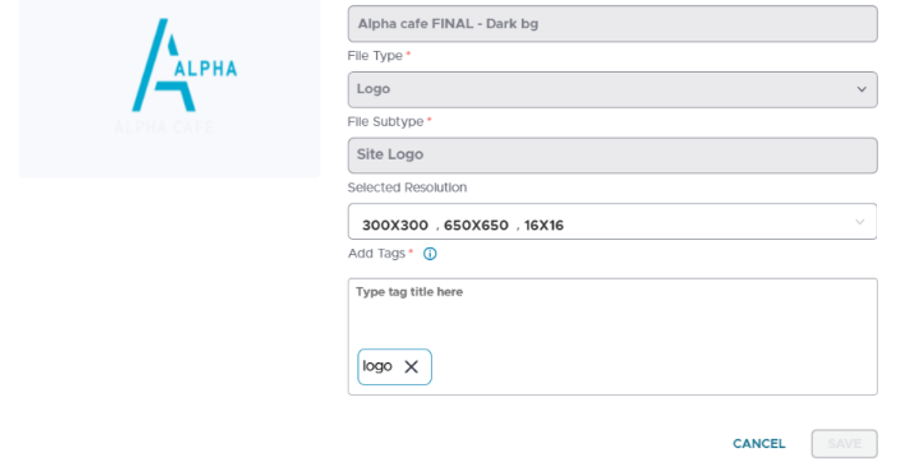Click the File Subtype field 'Site Logo'
Viewport: 901px width, 471px height.
613,156
